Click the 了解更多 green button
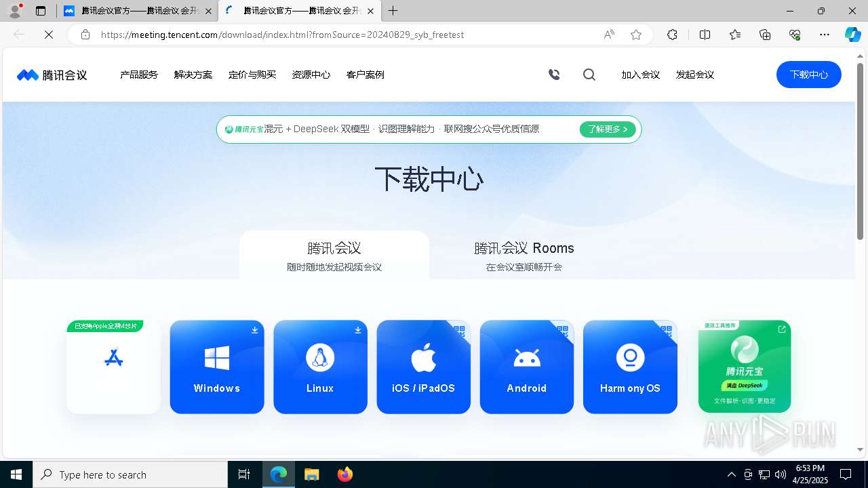The image size is (868, 488). click(608, 129)
